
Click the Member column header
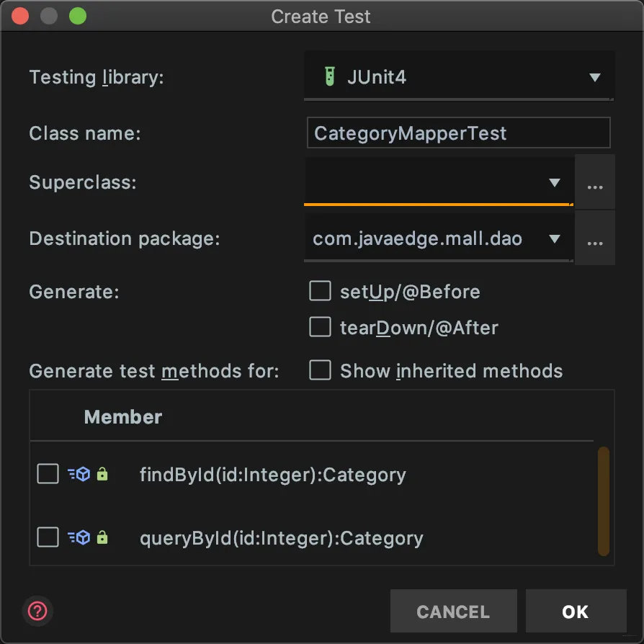[123, 417]
